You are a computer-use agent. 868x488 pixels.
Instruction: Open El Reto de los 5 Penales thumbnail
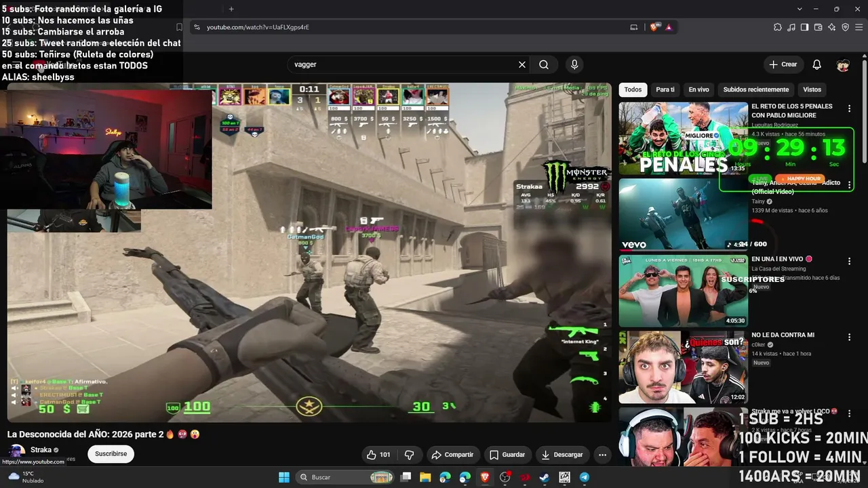[x=684, y=138]
